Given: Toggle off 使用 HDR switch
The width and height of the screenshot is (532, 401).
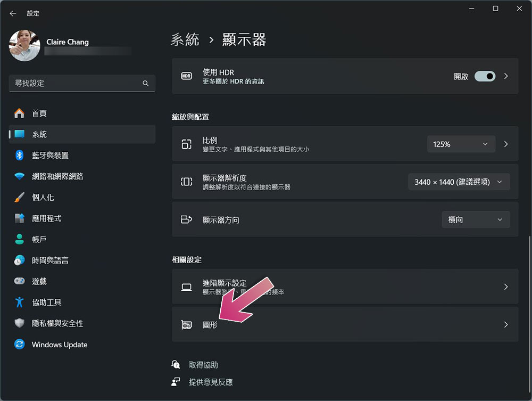Looking at the screenshot, I should pos(484,76).
